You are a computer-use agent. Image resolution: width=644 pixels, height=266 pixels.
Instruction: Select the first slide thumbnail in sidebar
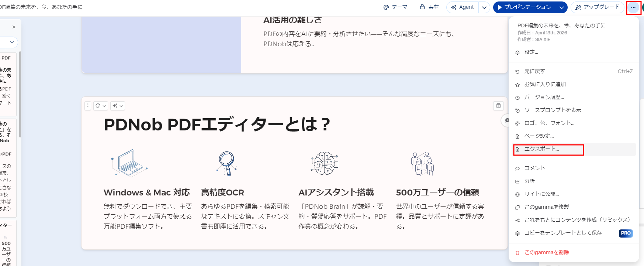[x=8, y=84]
